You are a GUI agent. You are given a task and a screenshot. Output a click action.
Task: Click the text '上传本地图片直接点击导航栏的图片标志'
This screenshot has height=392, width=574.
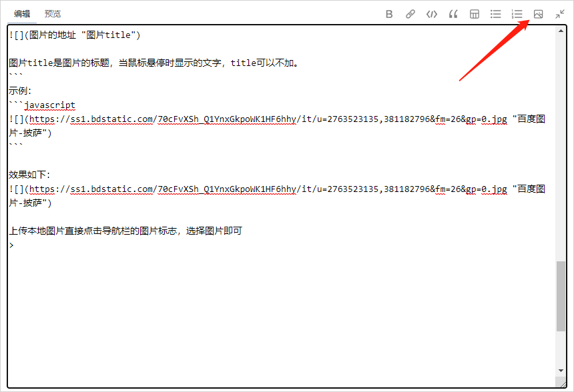click(93, 231)
